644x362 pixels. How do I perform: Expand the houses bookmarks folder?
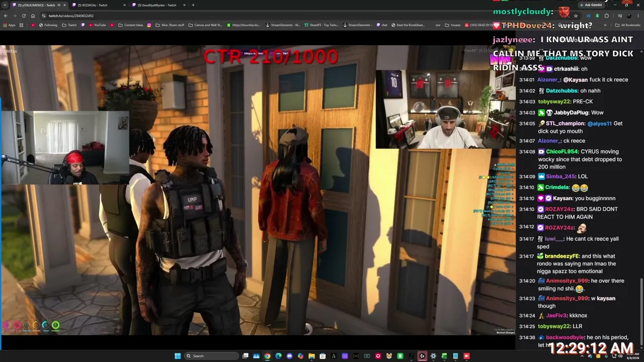[453, 25]
